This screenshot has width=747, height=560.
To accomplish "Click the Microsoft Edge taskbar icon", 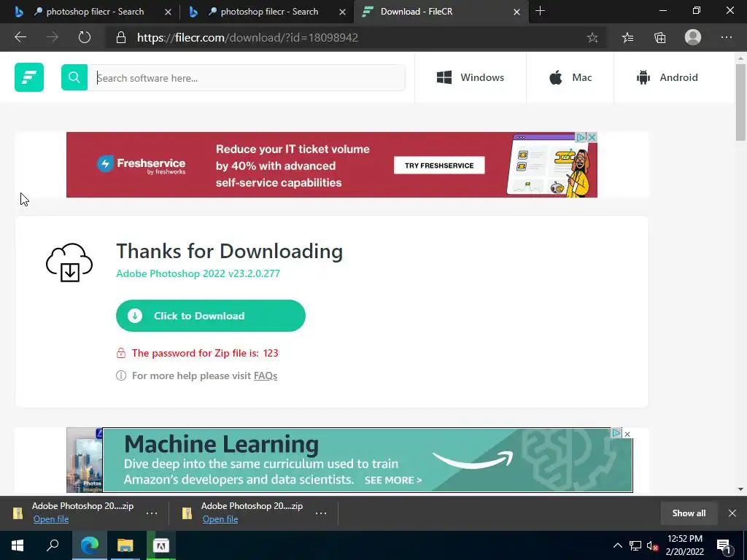I will pyautogui.click(x=89, y=545).
